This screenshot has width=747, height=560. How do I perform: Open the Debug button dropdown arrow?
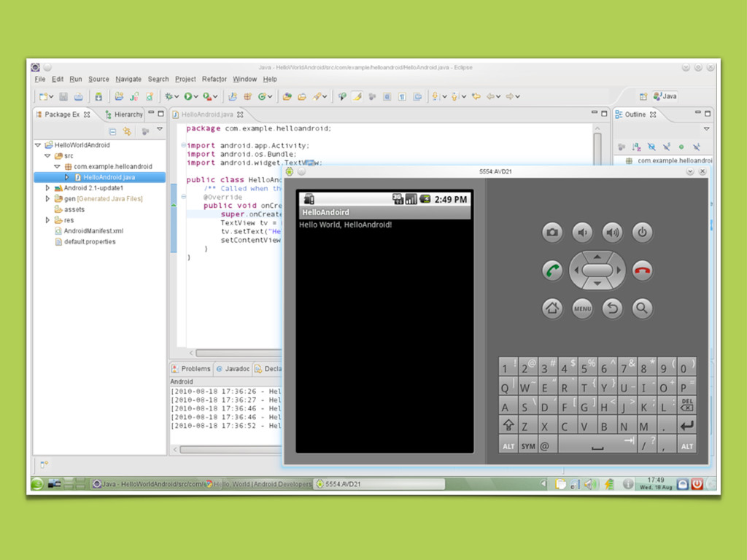[177, 97]
